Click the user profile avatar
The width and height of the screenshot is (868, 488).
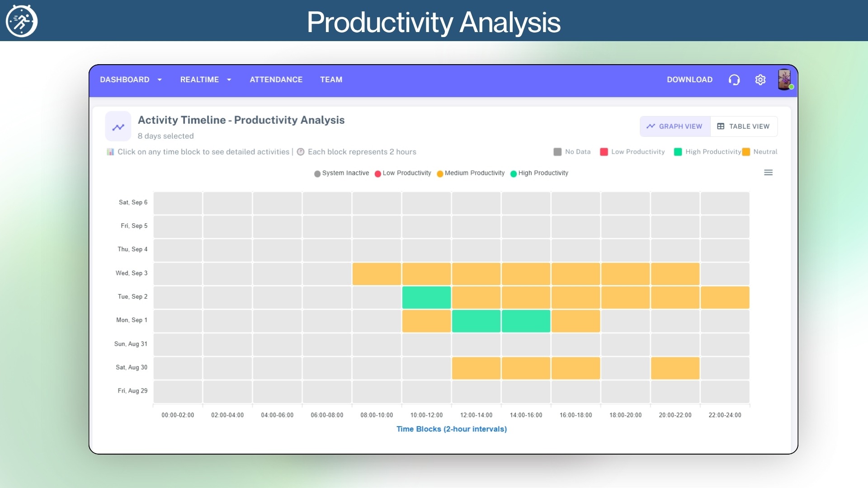(784, 80)
